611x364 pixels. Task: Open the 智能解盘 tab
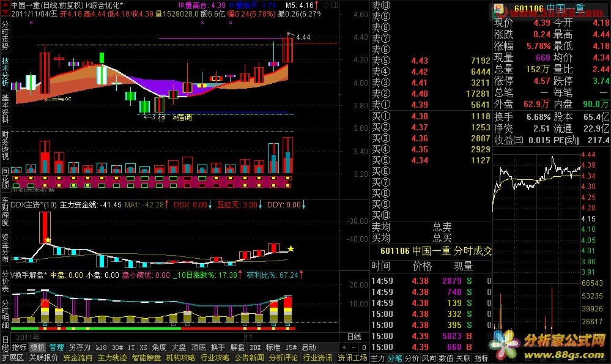coord(147,358)
